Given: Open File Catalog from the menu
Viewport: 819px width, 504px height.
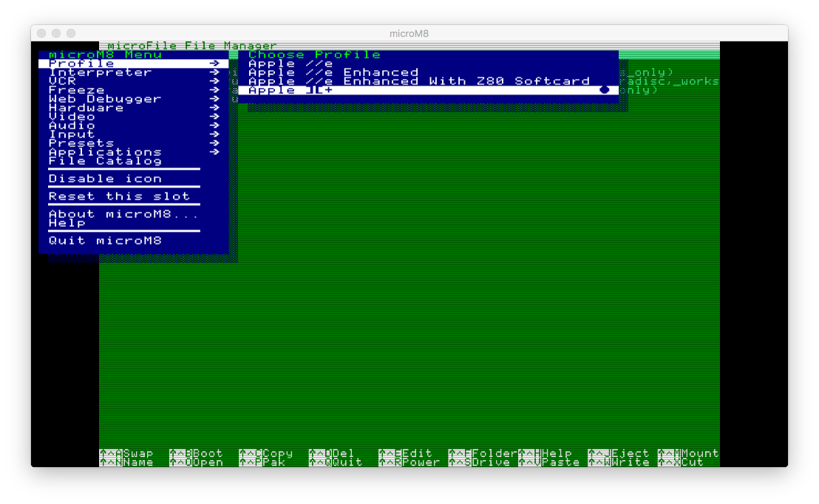Looking at the screenshot, I should tap(104, 161).
